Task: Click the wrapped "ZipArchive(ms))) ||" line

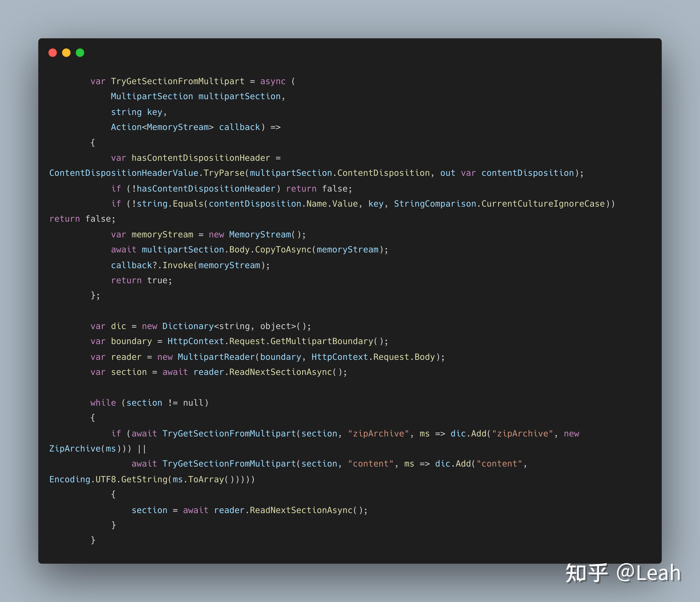Action: pos(98,449)
